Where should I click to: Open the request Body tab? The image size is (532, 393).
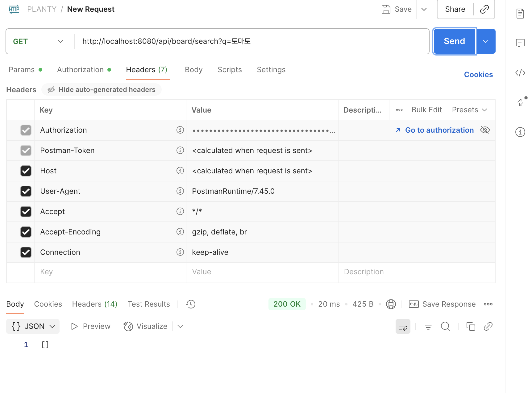[x=194, y=70]
